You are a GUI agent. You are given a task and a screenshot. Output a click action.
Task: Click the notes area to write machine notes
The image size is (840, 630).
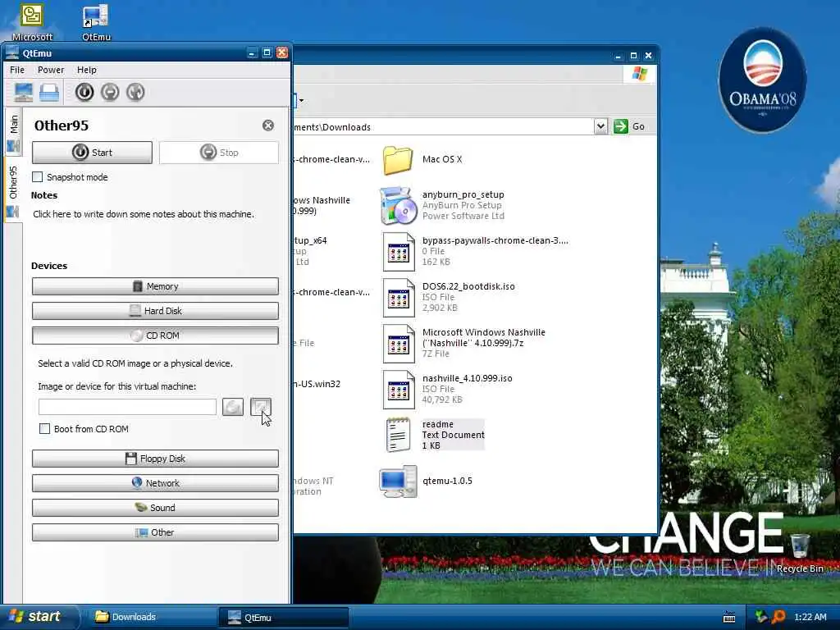point(144,214)
